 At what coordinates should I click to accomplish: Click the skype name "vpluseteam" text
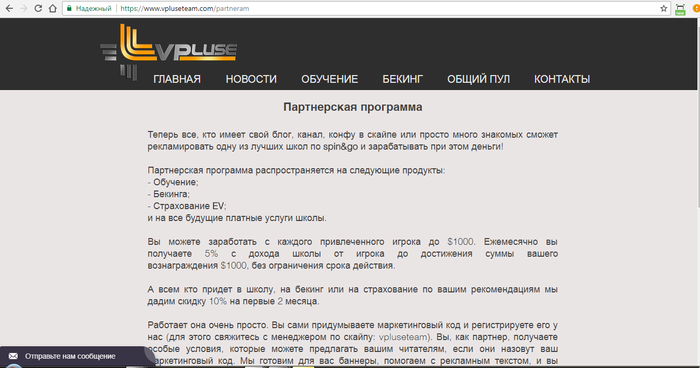coord(403,337)
